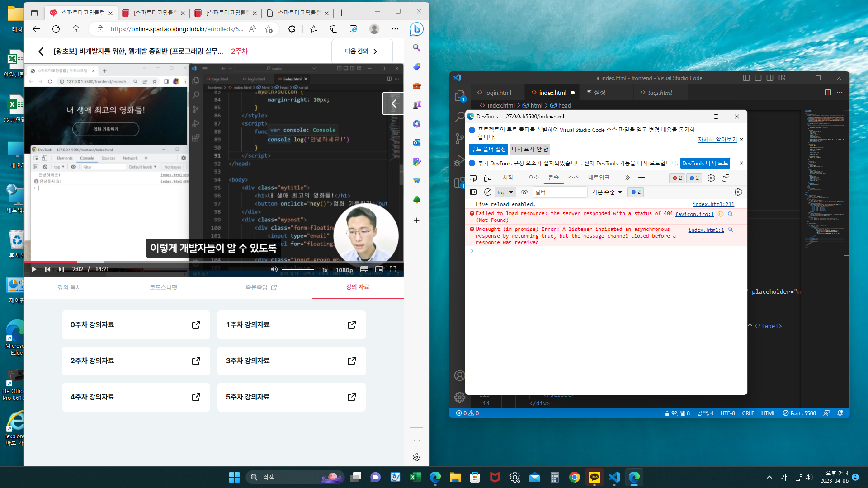Viewport: 868px width, 488px height.
Task: Adjust the video volume slider
Action: tap(297, 269)
